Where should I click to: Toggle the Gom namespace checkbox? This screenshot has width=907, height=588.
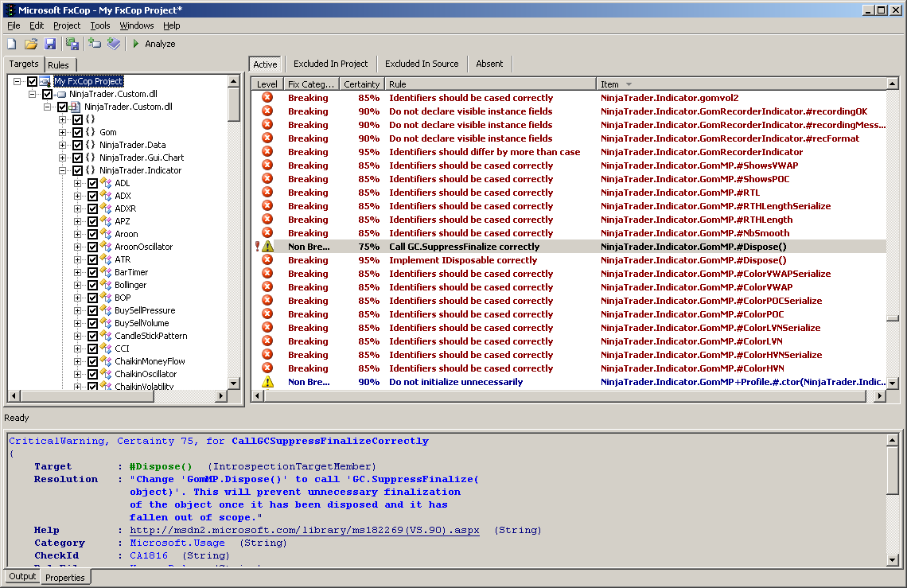77,133
